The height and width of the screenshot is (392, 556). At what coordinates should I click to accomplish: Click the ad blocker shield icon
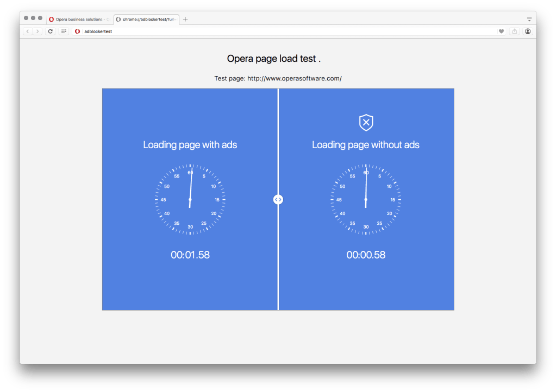point(366,123)
